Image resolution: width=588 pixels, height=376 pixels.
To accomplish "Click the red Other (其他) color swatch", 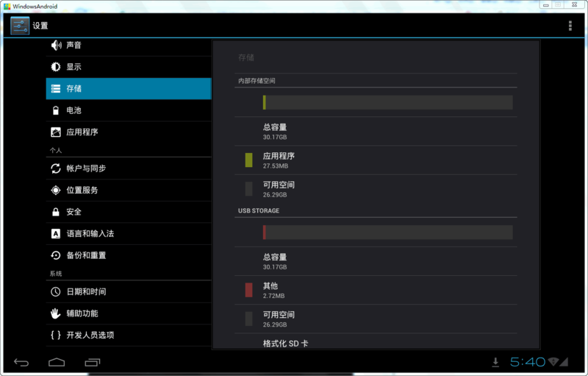I will pos(248,290).
